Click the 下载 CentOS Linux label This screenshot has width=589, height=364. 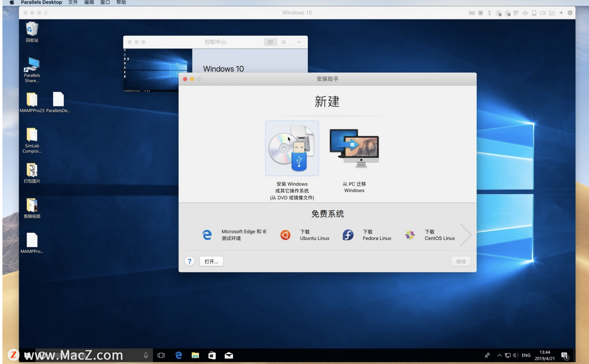point(440,235)
